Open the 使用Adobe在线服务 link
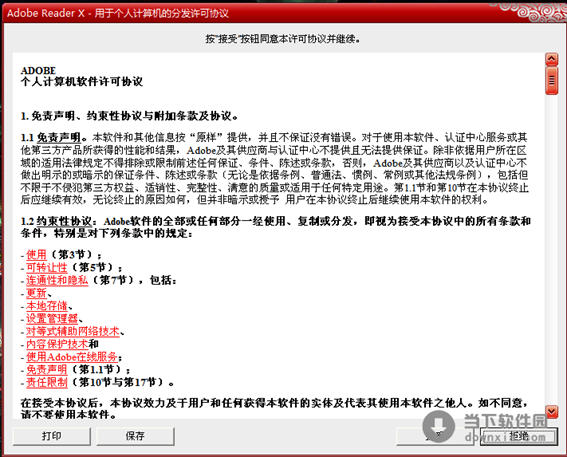The height and width of the screenshot is (457, 567). [72, 357]
